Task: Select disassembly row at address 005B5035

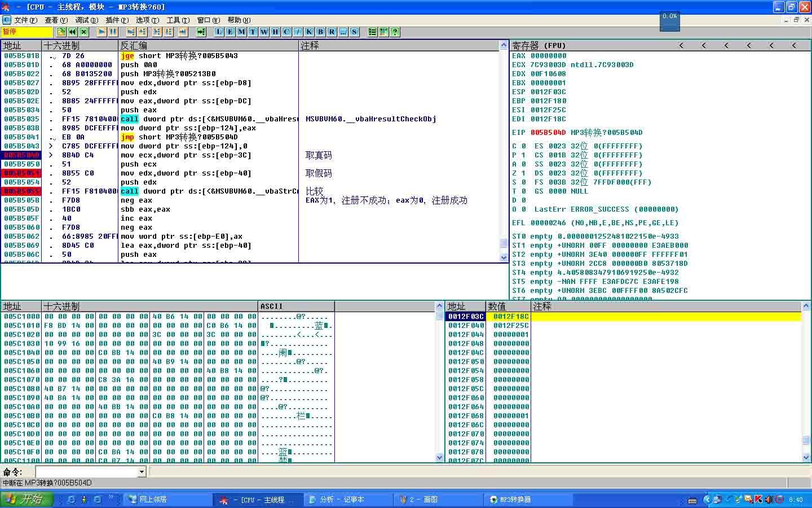Action: point(250,119)
